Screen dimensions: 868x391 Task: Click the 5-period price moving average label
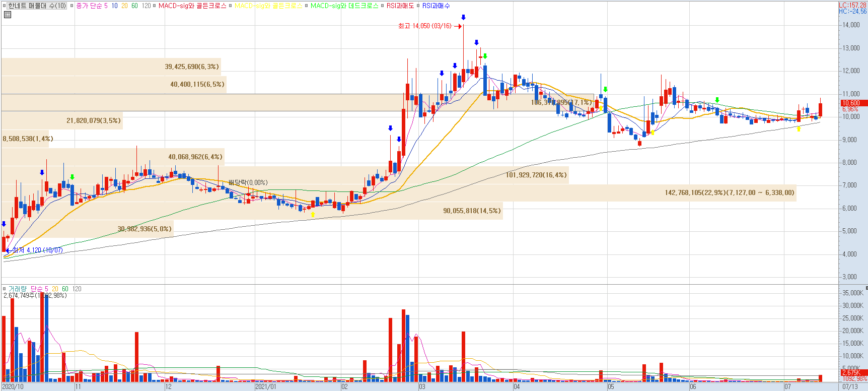[x=106, y=6]
